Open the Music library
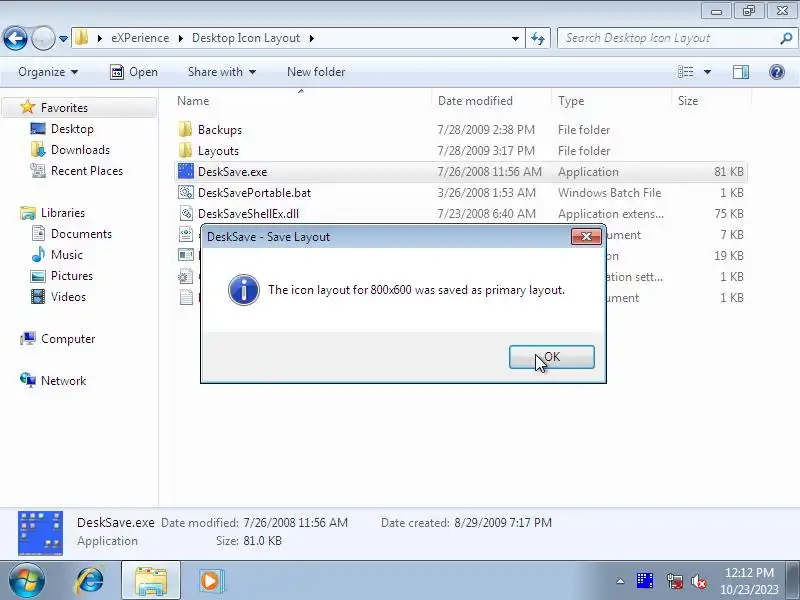Viewport: 800px width, 600px height. pos(66,255)
